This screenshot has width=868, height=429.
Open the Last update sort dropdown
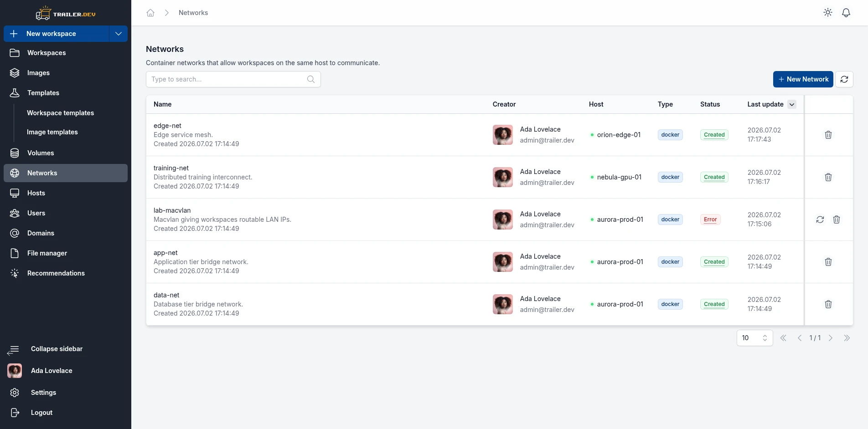792,104
